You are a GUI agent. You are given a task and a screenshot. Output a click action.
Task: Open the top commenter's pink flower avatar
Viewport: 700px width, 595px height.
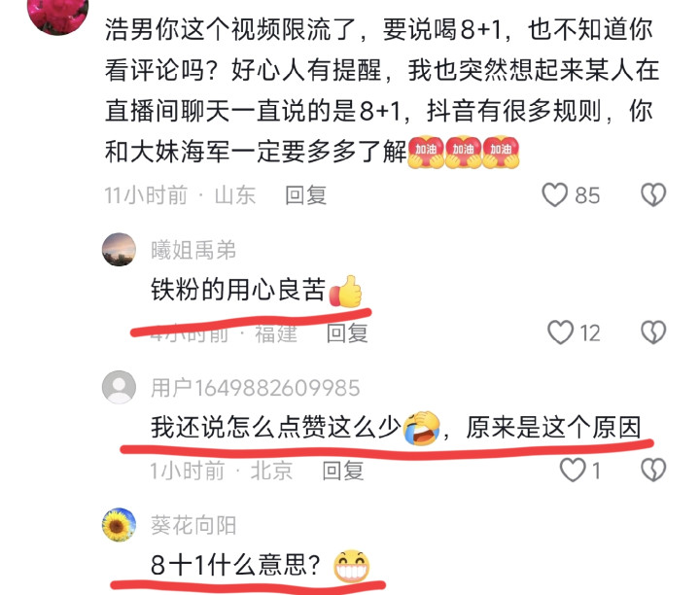click(58, 14)
